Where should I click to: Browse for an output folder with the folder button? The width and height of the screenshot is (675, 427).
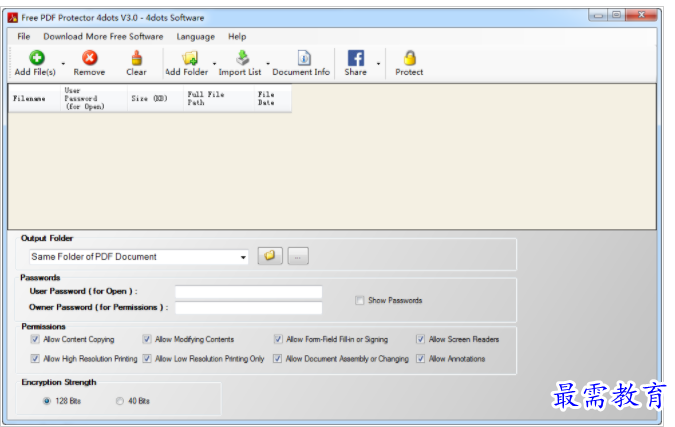click(270, 256)
